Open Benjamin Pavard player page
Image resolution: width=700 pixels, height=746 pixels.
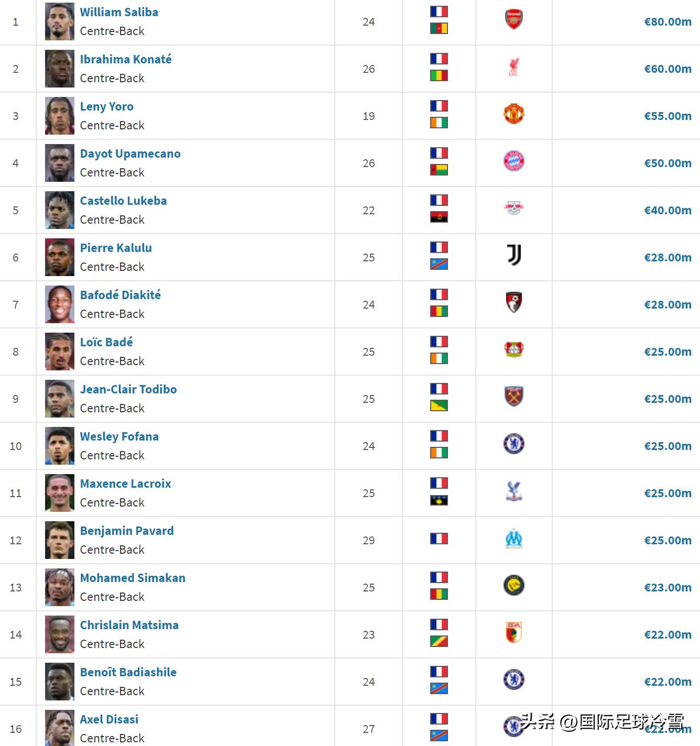click(127, 531)
